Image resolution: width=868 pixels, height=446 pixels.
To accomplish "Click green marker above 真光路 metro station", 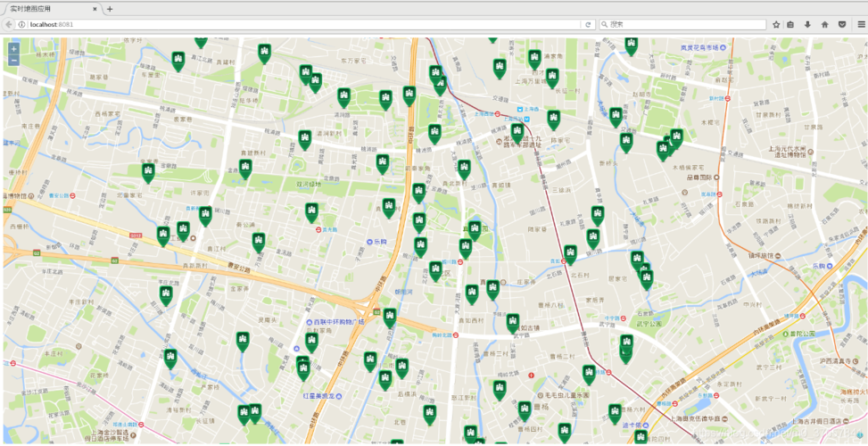I will [311, 212].
